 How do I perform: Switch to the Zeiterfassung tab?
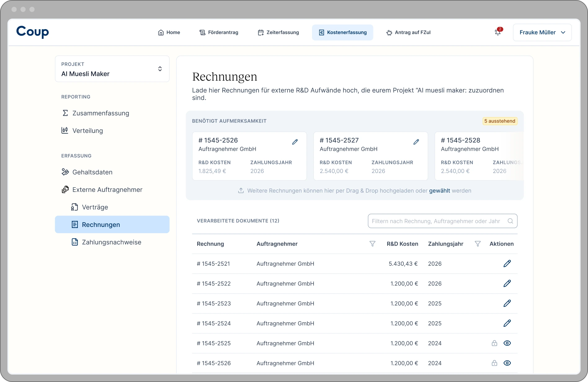pos(278,33)
